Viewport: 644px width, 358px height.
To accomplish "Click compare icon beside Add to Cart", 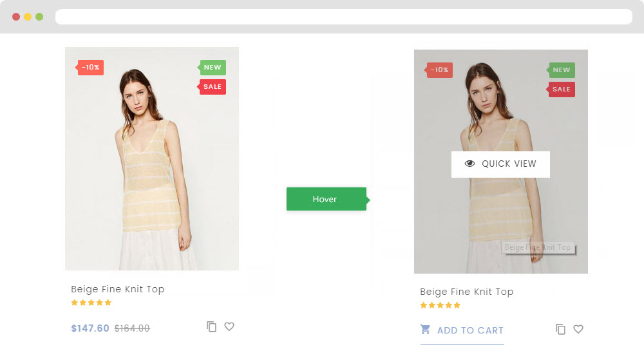I will tap(561, 329).
